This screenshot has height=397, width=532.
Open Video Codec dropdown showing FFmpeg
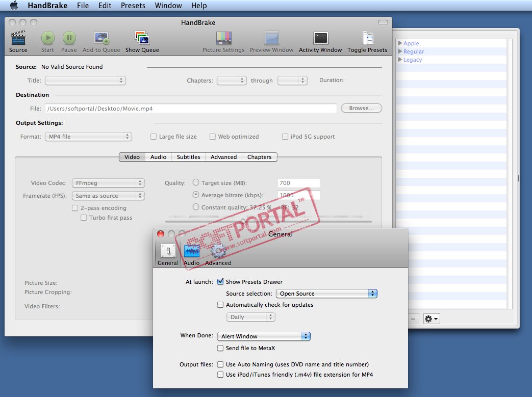click(x=108, y=183)
